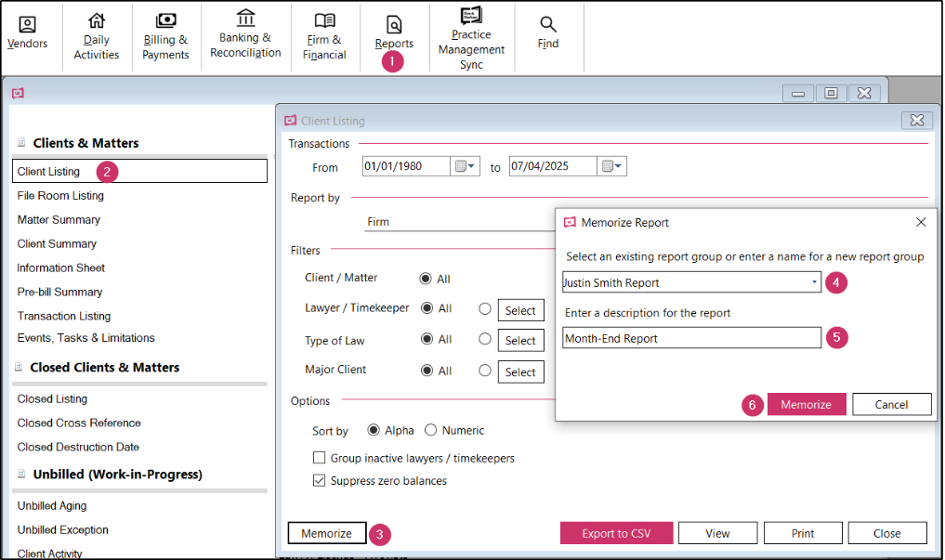Choose Select radio for Type of Law
This screenshot has height=560, width=945.
click(485, 339)
